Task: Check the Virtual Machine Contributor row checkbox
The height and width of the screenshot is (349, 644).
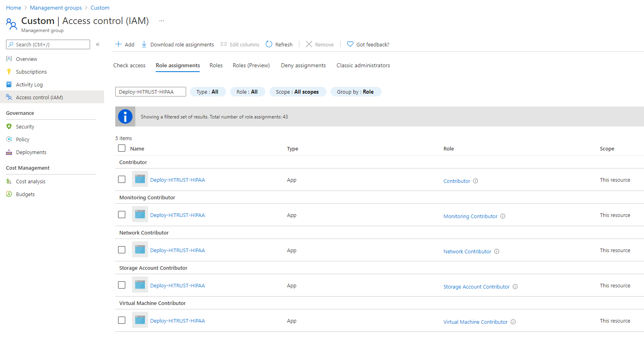Action: [x=122, y=320]
